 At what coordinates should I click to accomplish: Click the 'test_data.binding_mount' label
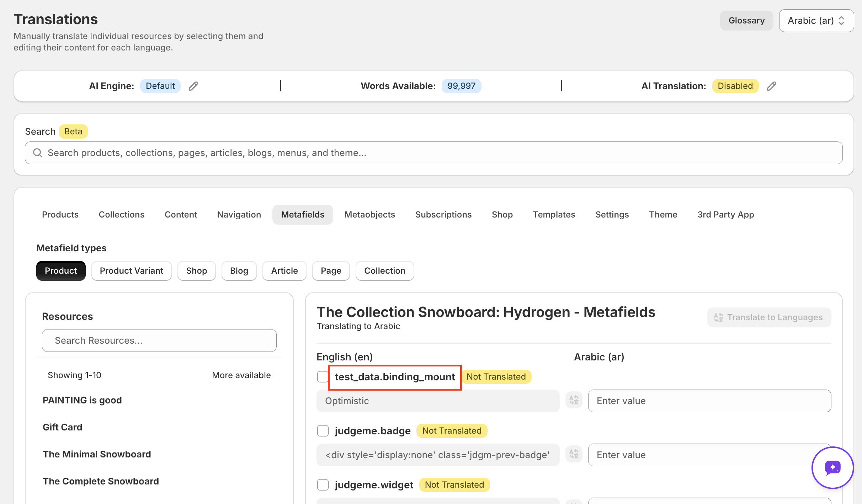(x=395, y=377)
